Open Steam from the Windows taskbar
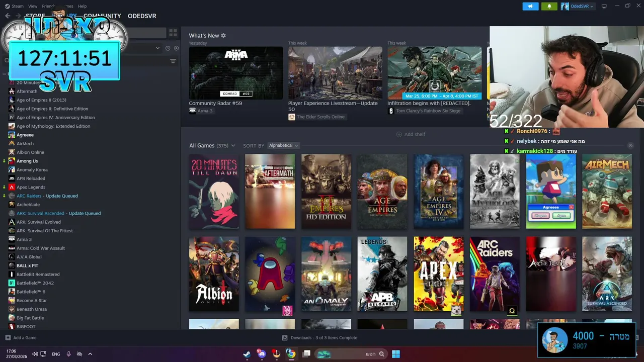This screenshot has width=644, height=362. point(247,354)
